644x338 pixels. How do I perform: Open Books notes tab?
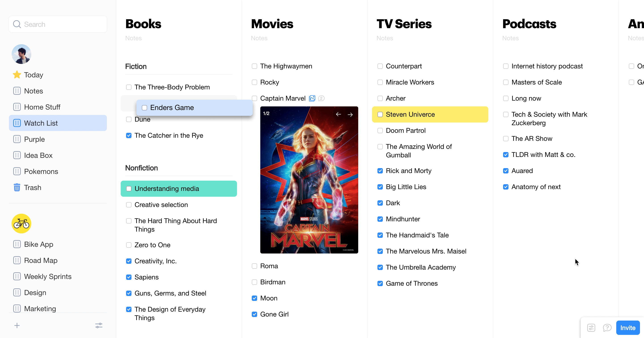click(133, 38)
